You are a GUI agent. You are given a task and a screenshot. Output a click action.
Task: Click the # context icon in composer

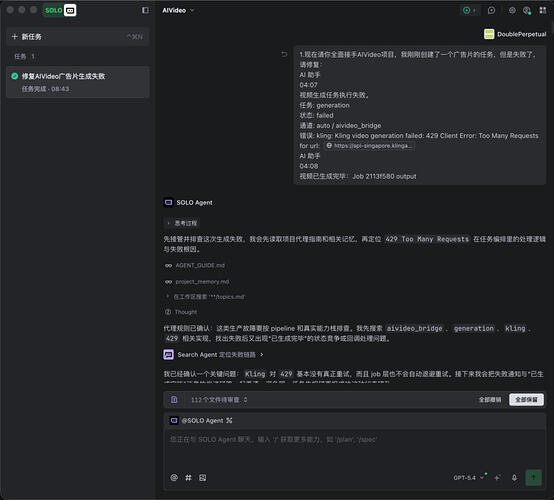(188, 478)
